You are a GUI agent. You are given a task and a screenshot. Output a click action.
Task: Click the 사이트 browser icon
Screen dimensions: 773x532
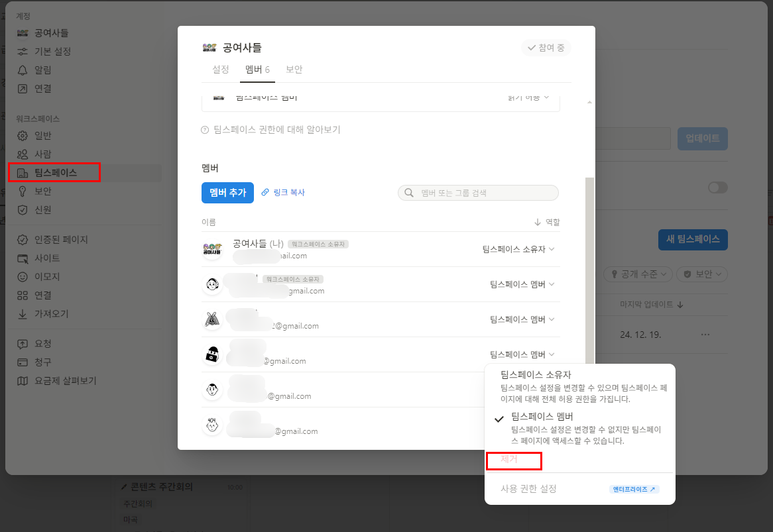[x=22, y=258]
